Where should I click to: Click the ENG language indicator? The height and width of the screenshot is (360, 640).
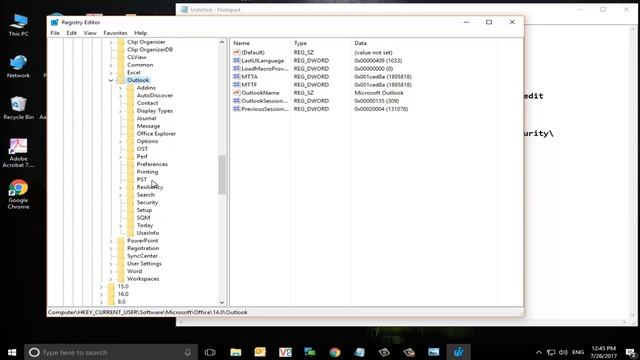[578, 352]
